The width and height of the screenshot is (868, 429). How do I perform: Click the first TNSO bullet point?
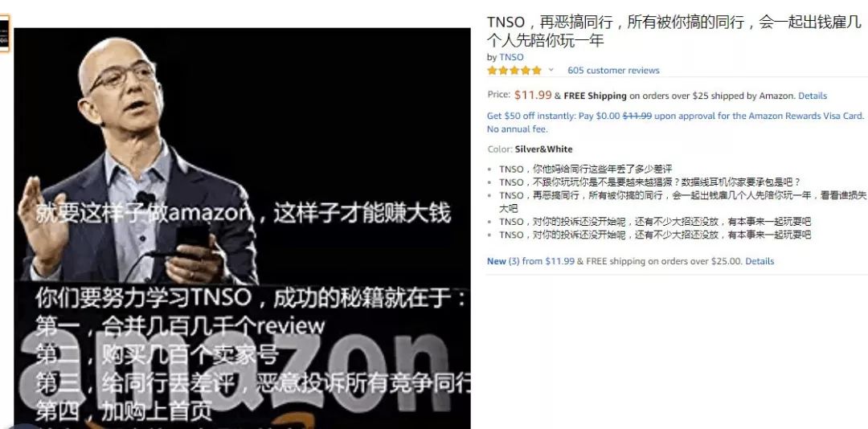[586, 169]
